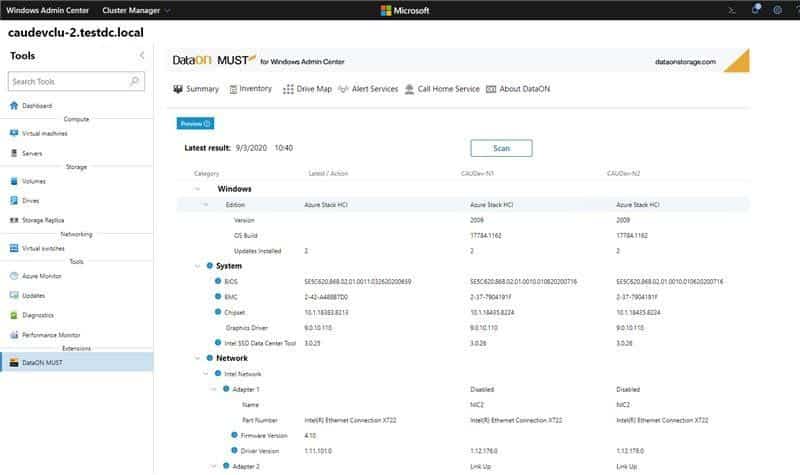Screen dimensions: 800x475
Task: Select the OS Build row label
Action: pos(245,235)
